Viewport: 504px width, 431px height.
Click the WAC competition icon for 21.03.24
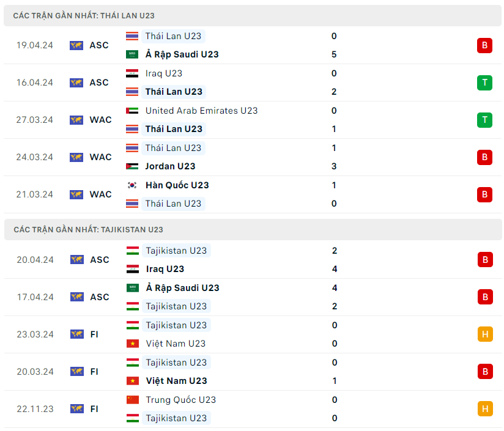coord(76,194)
